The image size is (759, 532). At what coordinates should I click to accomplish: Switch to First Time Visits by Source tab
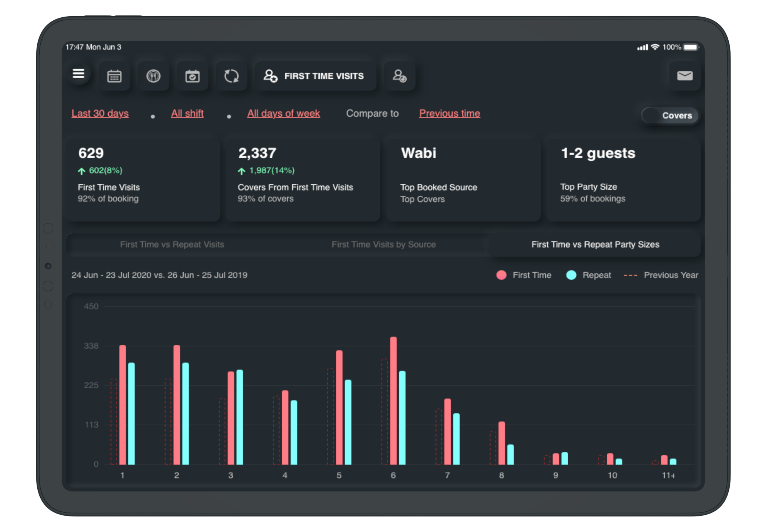383,245
